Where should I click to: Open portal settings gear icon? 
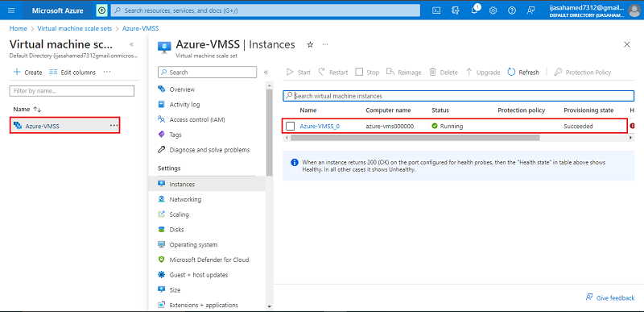[493, 10]
